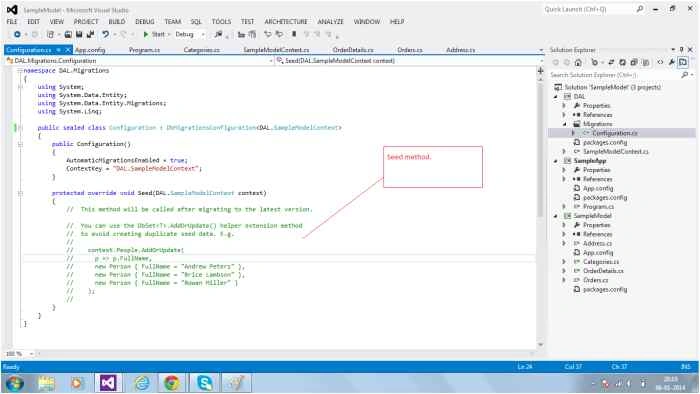
Task: Collapse the DAL project node
Action: [556, 97]
